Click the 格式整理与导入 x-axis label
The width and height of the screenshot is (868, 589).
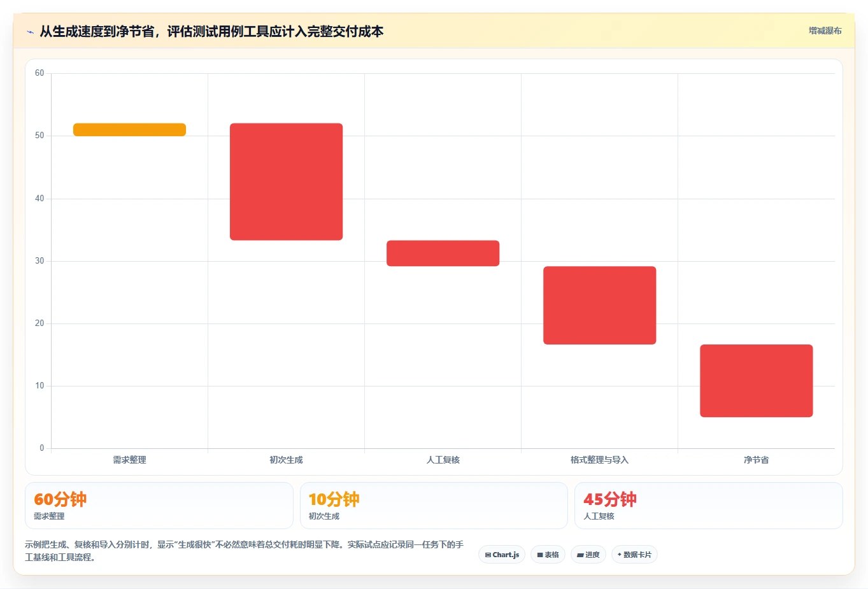(x=600, y=460)
